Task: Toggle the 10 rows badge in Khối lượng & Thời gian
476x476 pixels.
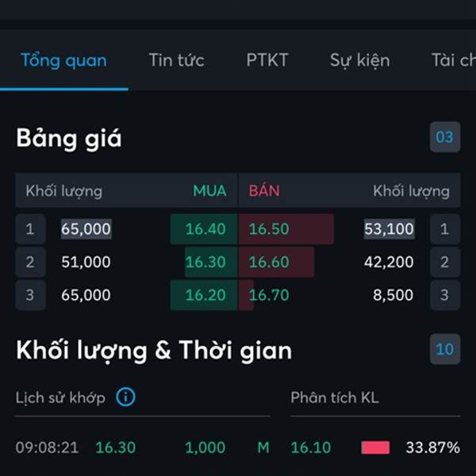Action: [x=445, y=349]
